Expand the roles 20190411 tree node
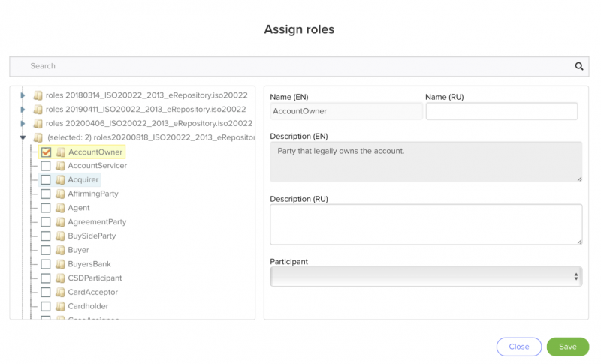 coord(23,110)
